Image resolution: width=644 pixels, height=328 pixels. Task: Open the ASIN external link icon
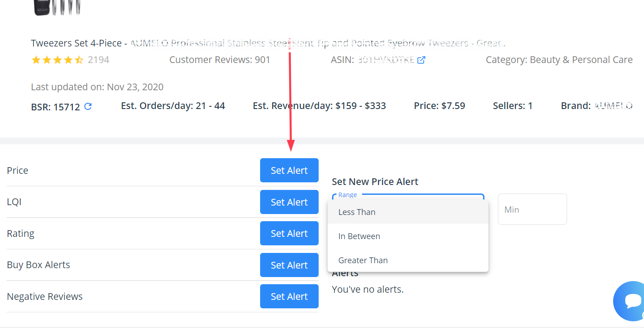coord(421,60)
